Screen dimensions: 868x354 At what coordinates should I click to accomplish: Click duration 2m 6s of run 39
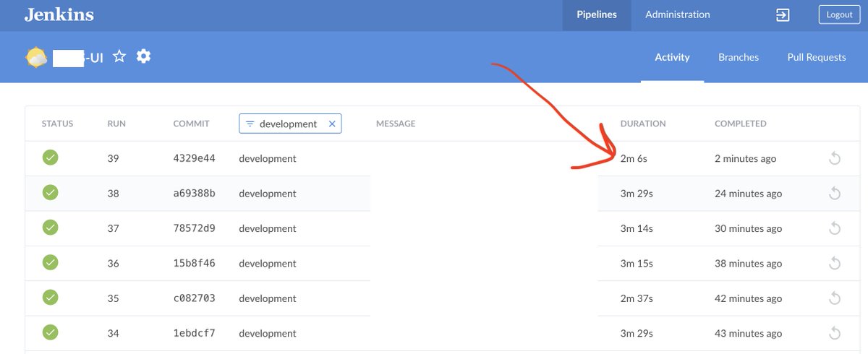tap(634, 158)
